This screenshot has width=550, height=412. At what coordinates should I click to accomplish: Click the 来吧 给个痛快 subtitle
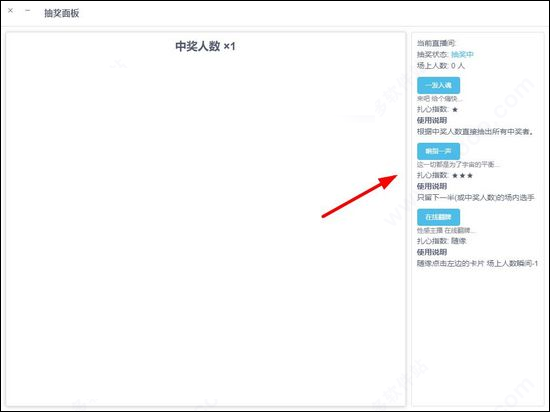(440, 99)
